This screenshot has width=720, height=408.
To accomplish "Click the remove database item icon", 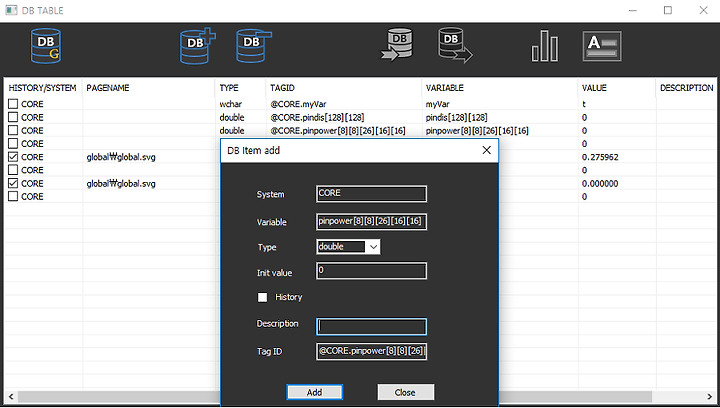I will click(x=254, y=45).
